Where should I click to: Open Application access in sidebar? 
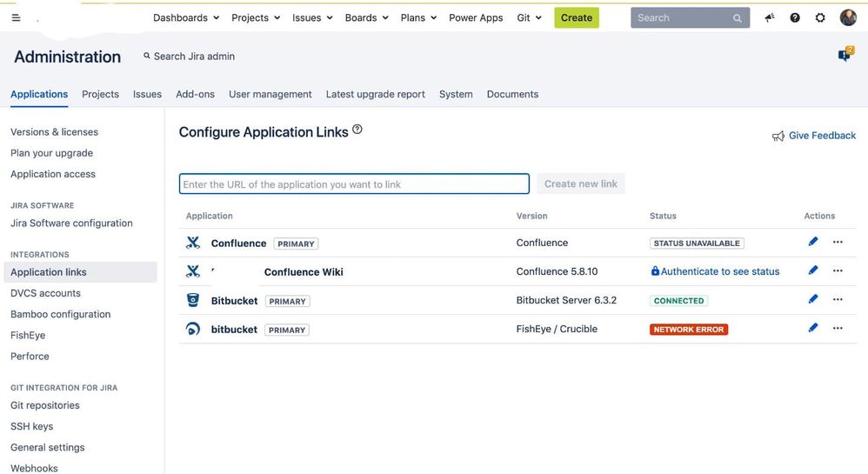click(53, 174)
